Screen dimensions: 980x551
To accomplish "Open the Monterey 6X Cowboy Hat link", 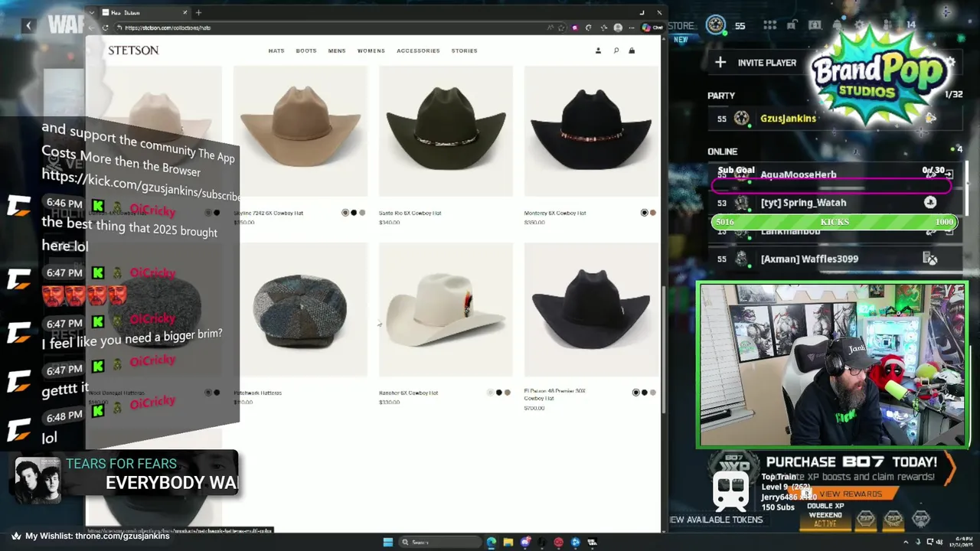I will click(555, 213).
